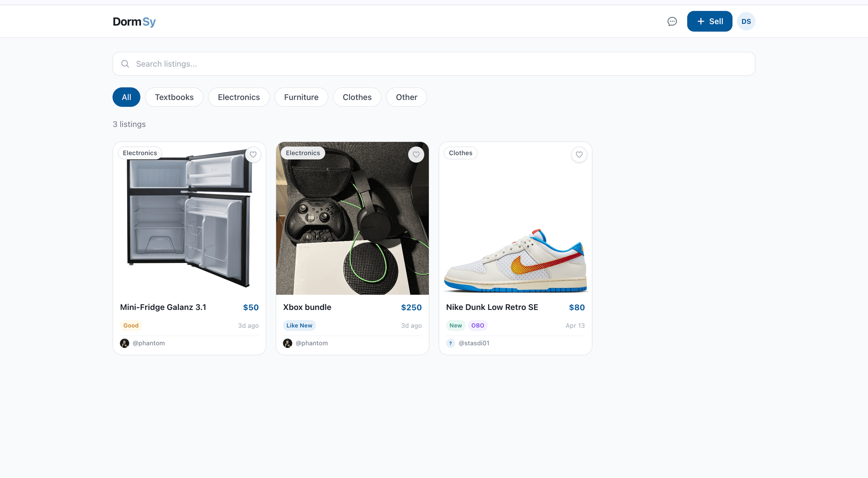Image resolution: width=868 pixels, height=478 pixels.
Task: Click phantom avatar on Xbox bundle card
Action: click(x=288, y=343)
